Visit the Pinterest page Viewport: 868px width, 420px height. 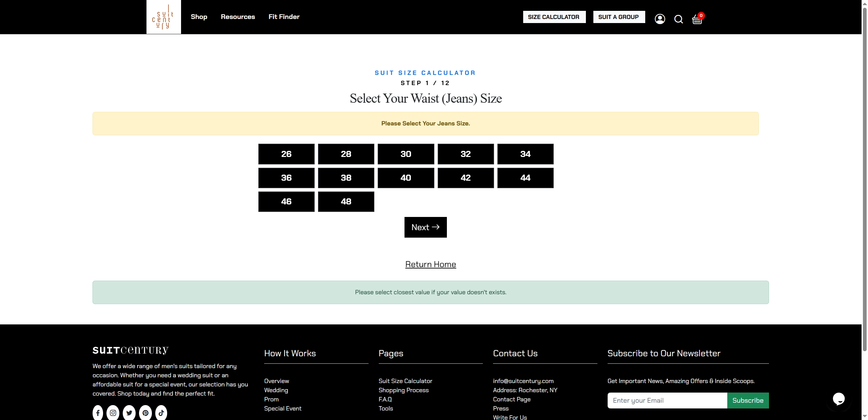click(x=145, y=413)
